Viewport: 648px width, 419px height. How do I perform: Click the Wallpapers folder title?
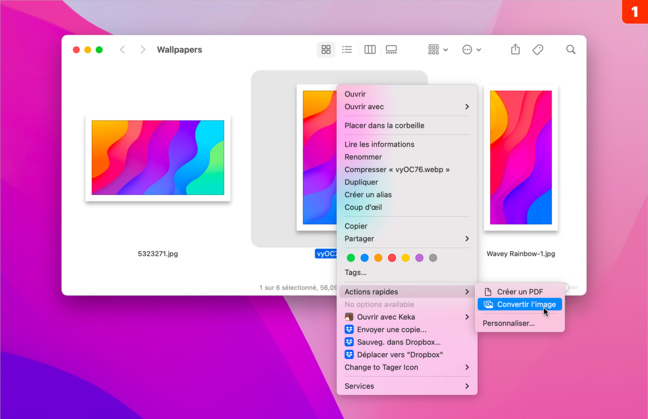[179, 50]
